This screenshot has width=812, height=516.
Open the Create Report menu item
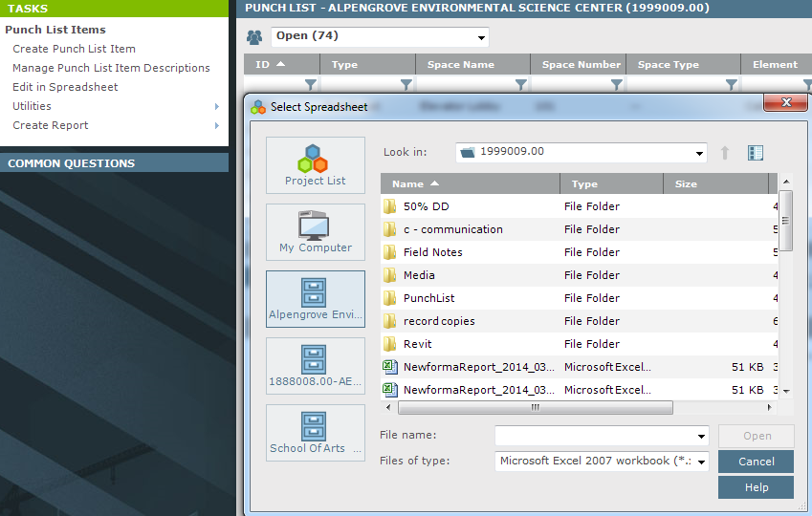(x=51, y=125)
